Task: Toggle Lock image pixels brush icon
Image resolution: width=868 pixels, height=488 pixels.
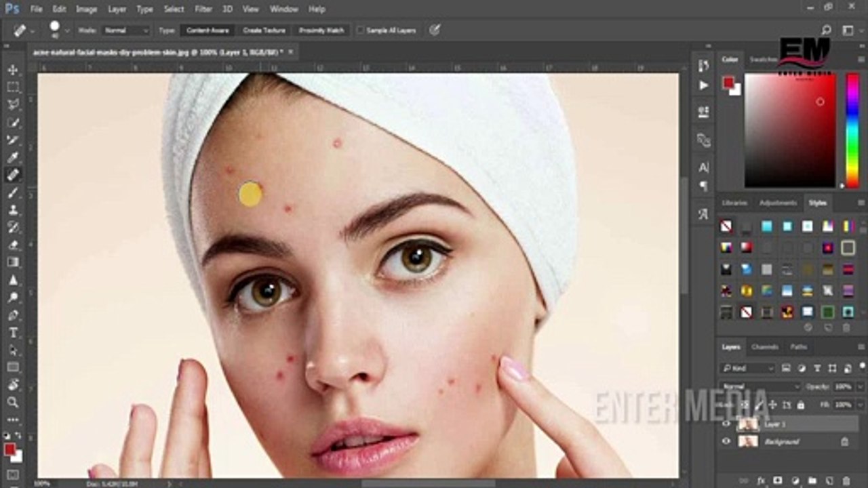Action: [x=759, y=405]
